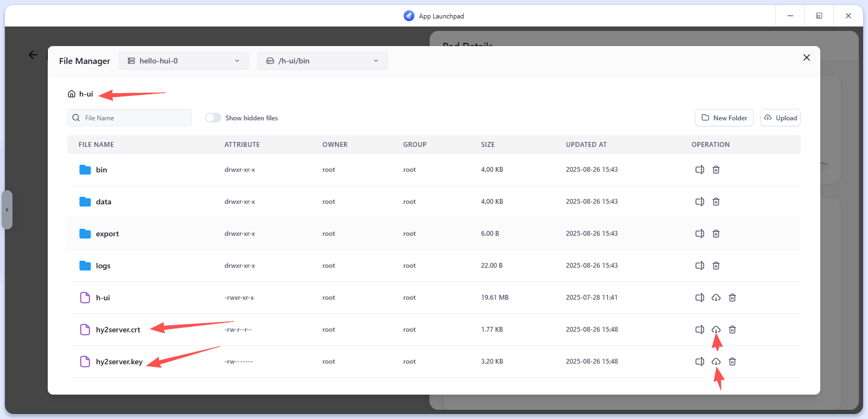The image size is (868, 419).
Task: Expand the /h-ui/bin path dropdown
Action: 322,61
